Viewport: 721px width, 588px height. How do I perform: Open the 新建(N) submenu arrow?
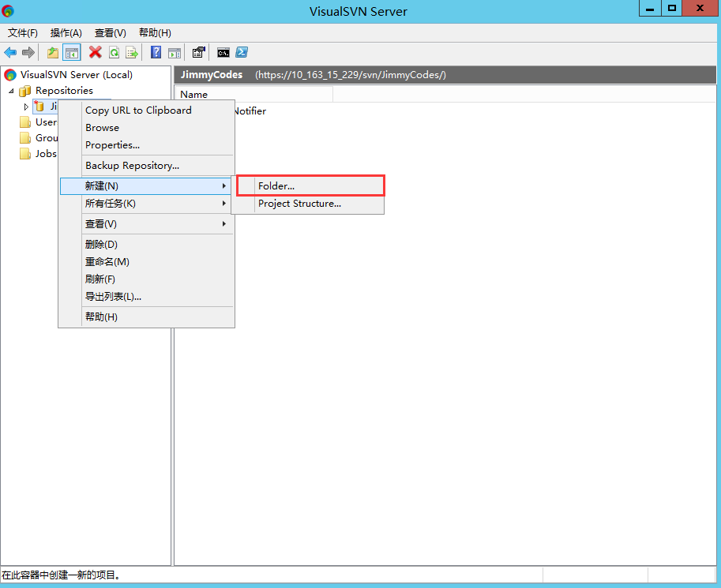(224, 185)
